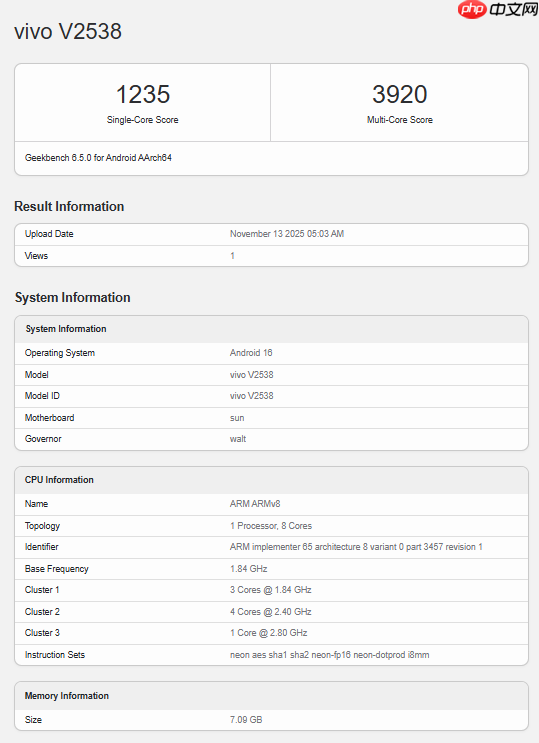Click Geekbench 6.5.0 for Android AArch64 text

[x=98, y=158]
